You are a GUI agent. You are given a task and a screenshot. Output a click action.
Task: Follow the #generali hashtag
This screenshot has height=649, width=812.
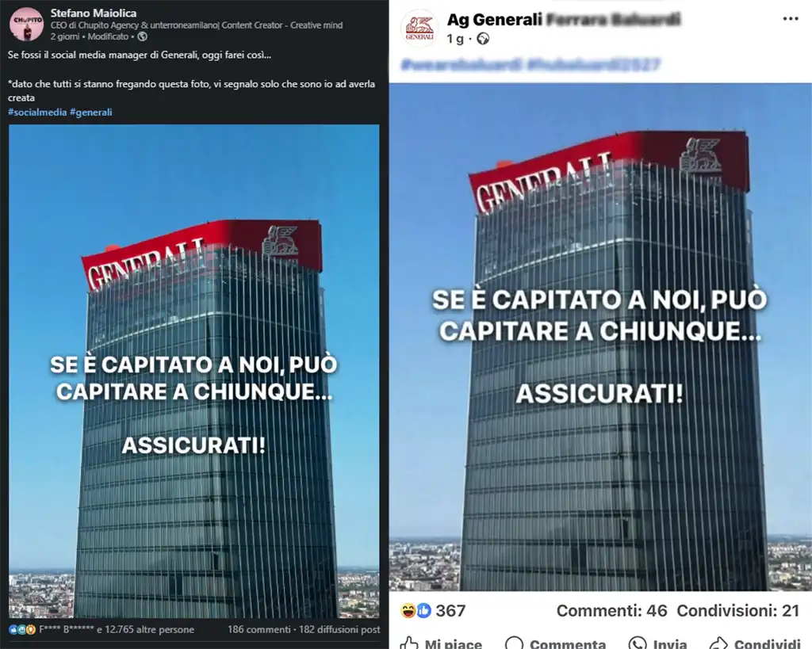(x=90, y=113)
